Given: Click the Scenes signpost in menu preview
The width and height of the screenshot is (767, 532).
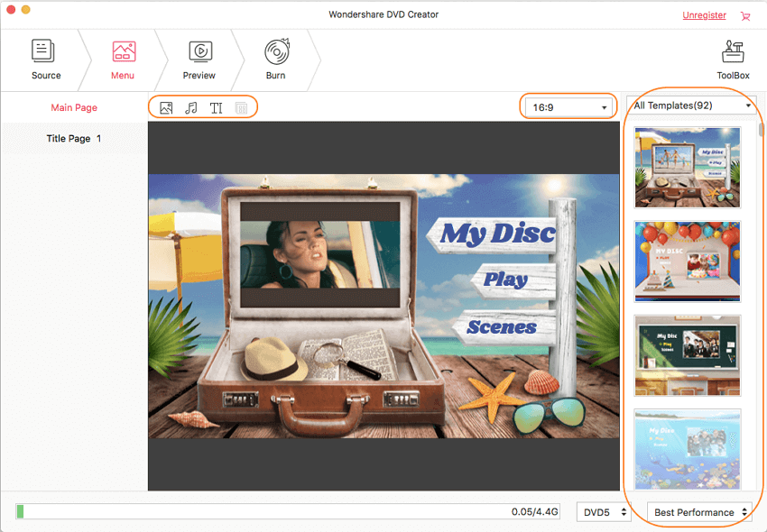Looking at the screenshot, I should (x=502, y=327).
